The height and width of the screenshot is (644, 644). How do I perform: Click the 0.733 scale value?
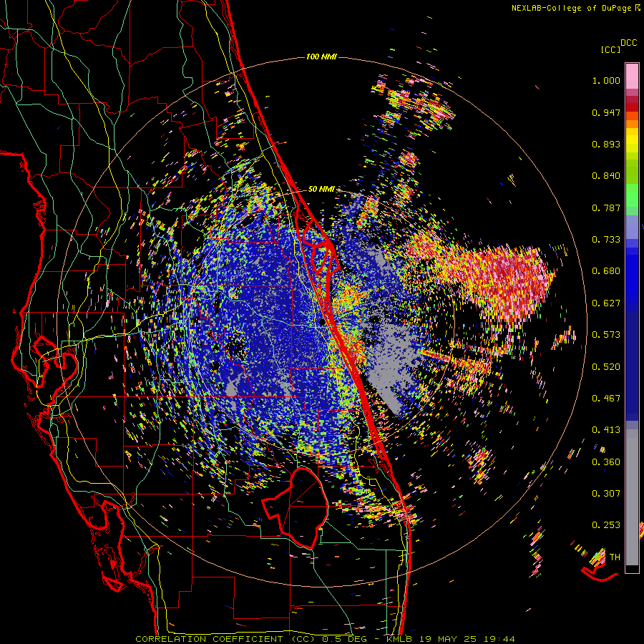606,240
